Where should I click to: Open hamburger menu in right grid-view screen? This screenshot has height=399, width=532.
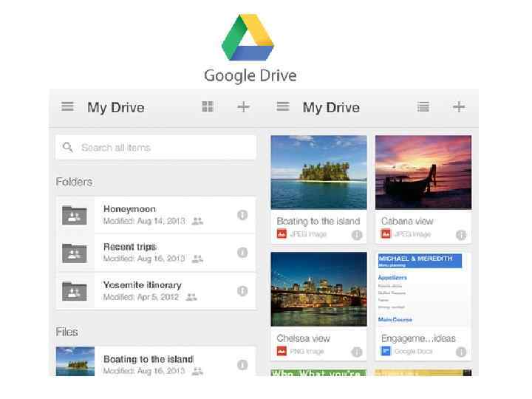pos(282,106)
